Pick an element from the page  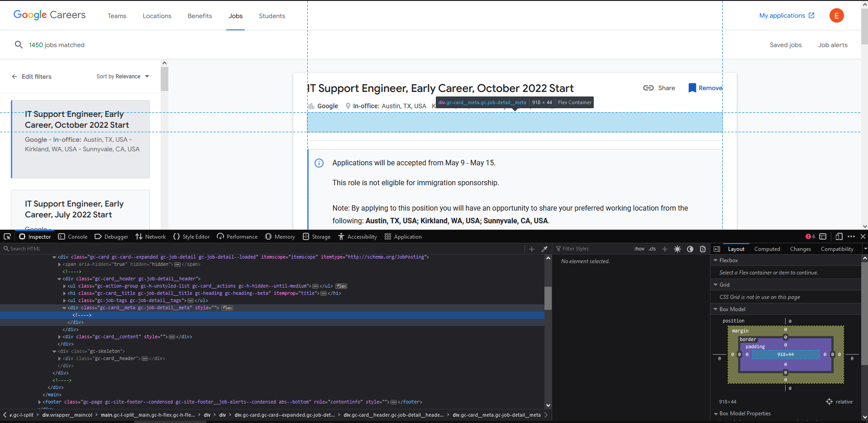(7, 236)
